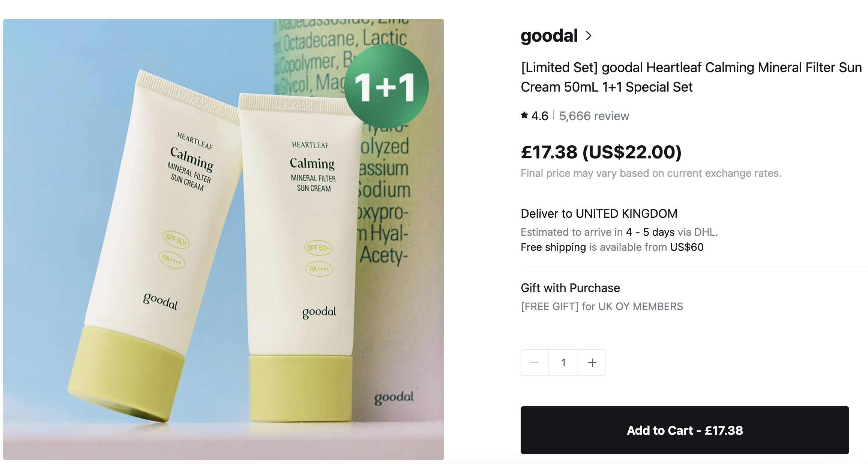Image resolution: width=868 pixels, height=464 pixels.
Task: Open the goodal brand chevron arrow
Action: 589,36
